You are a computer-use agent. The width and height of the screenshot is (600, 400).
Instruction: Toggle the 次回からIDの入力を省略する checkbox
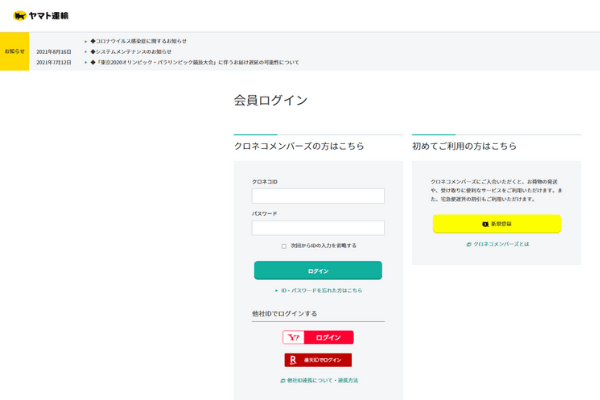coord(284,246)
